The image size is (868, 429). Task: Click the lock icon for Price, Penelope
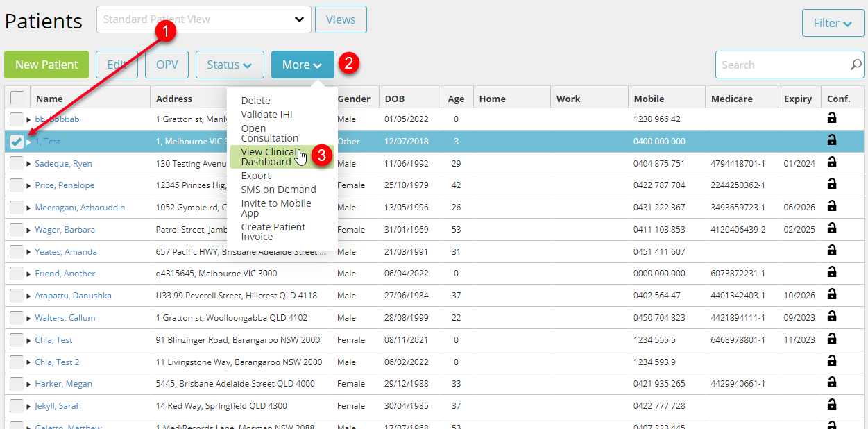pyautogui.click(x=832, y=184)
